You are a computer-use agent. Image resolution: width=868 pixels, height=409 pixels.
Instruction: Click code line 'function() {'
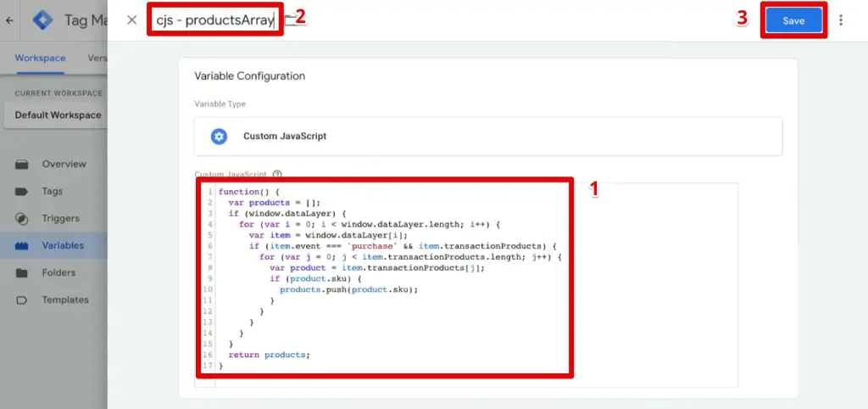pyautogui.click(x=249, y=192)
